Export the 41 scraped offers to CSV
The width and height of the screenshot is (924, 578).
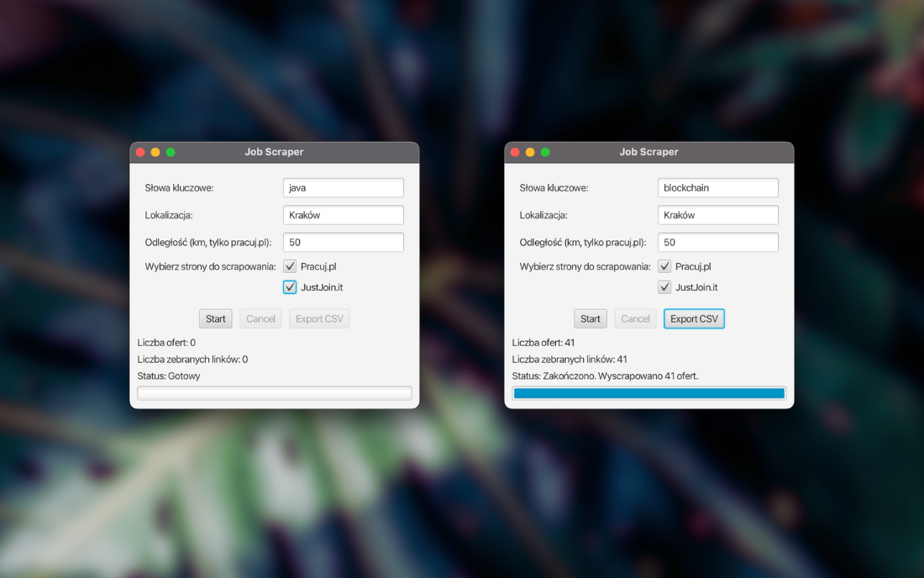[694, 319]
